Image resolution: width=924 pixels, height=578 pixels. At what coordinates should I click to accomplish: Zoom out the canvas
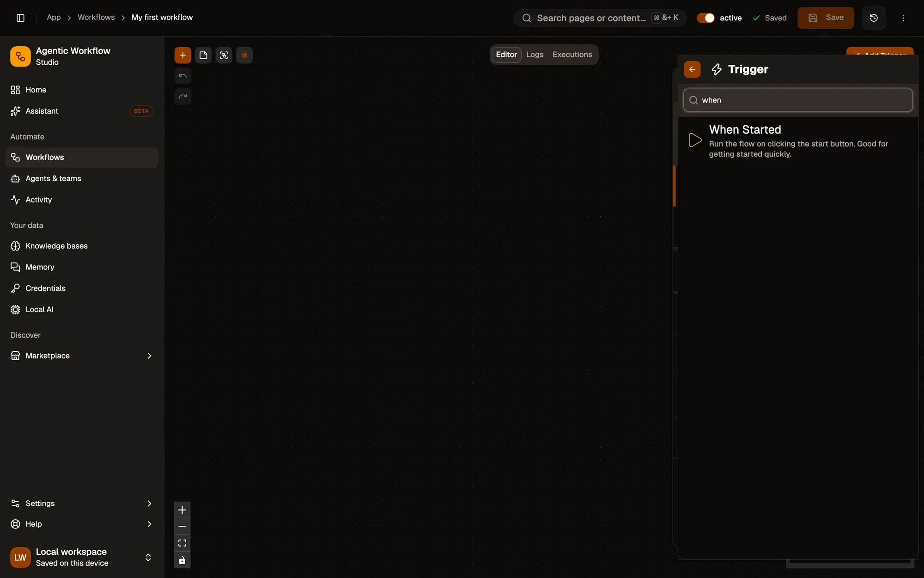[182, 526]
